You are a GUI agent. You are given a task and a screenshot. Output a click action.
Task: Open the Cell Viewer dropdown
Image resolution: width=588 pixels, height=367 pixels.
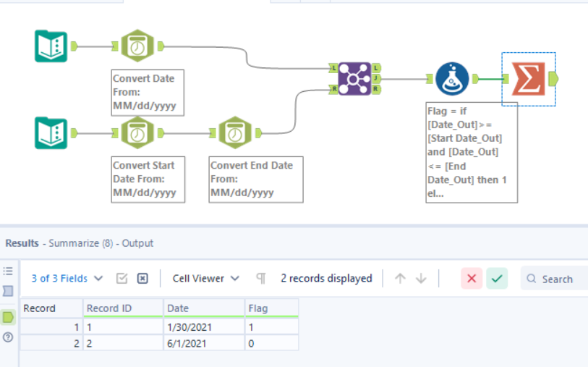point(205,279)
